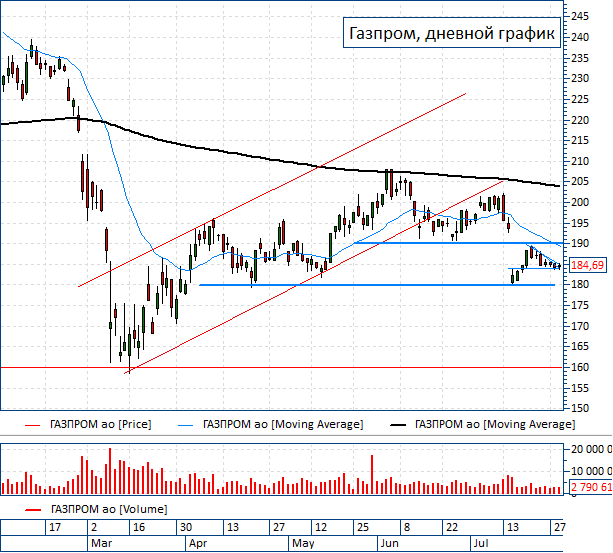This screenshot has height=553, width=613.
Task: Click the blue horizontal line at 180
Action: [x=377, y=285]
